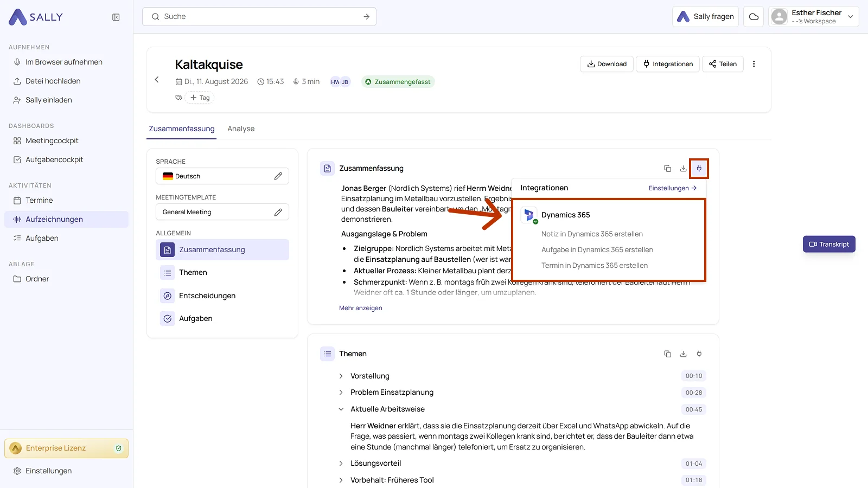Collapse the sidebar panel icon
Viewport: 868px width, 488px height.
(x=116, y=17)
